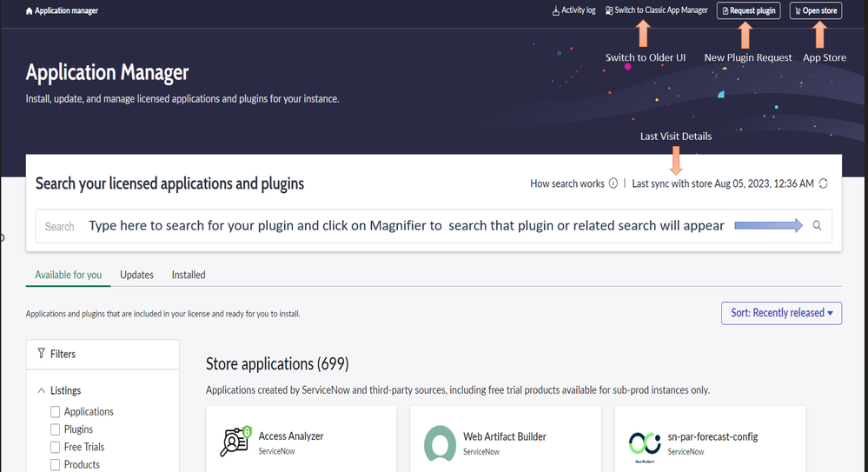Tick the Products filter checkbox
868x472 pixels.
click(55, 465)
